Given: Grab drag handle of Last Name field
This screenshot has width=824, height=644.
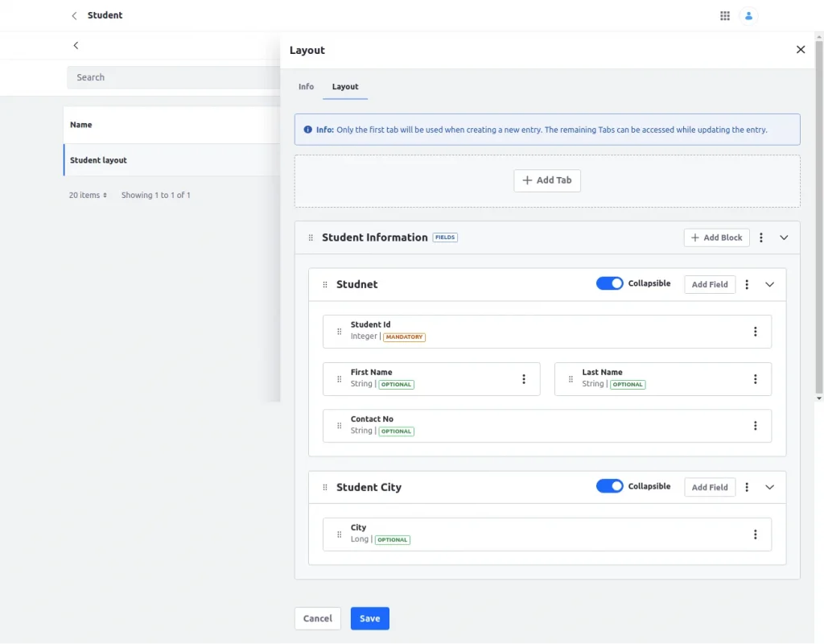Looking at the screenshot, I should tap(571, 379).
